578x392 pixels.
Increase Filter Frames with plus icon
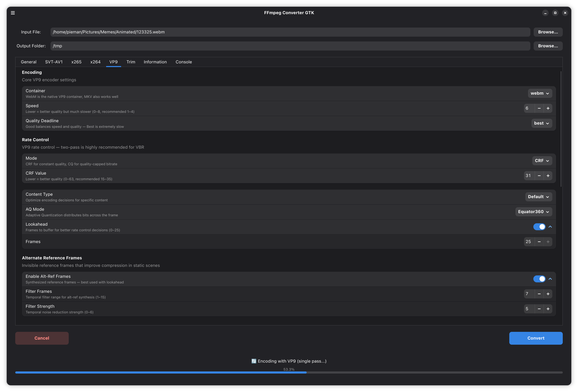point(548,294)
